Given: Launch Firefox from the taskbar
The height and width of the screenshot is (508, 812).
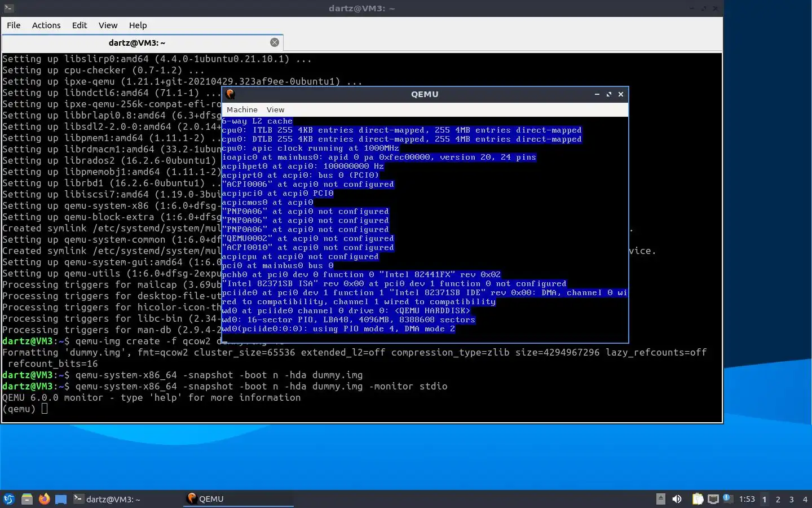Looking at the screenshot, I should pyautogui.click(x=44, y=499).
